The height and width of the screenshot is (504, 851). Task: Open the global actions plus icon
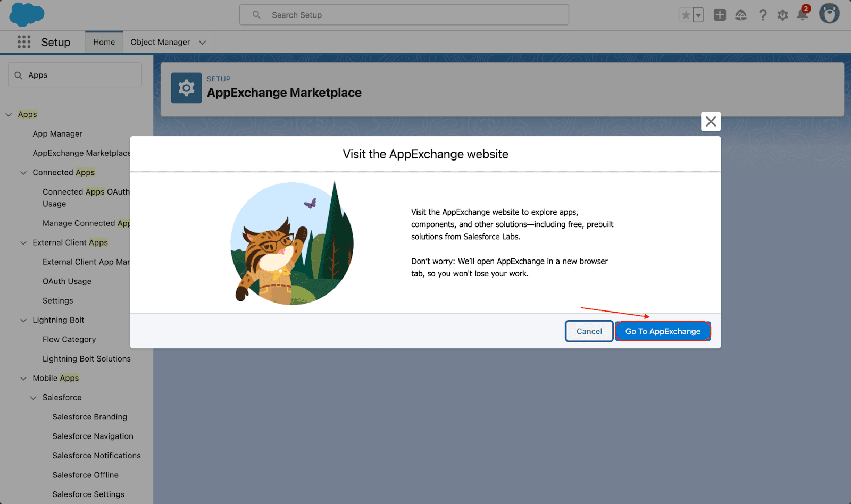tap(720, 15)
